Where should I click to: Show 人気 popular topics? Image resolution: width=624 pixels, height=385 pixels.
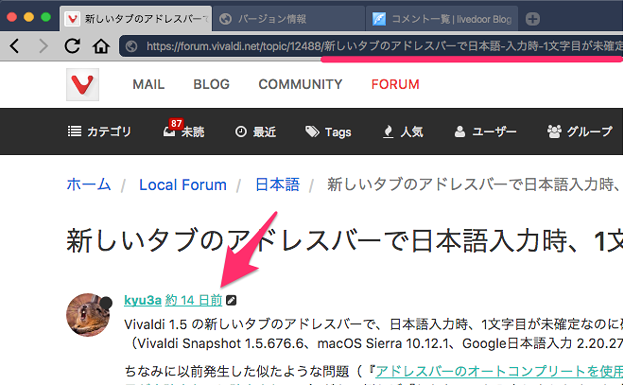coord(403,131)
